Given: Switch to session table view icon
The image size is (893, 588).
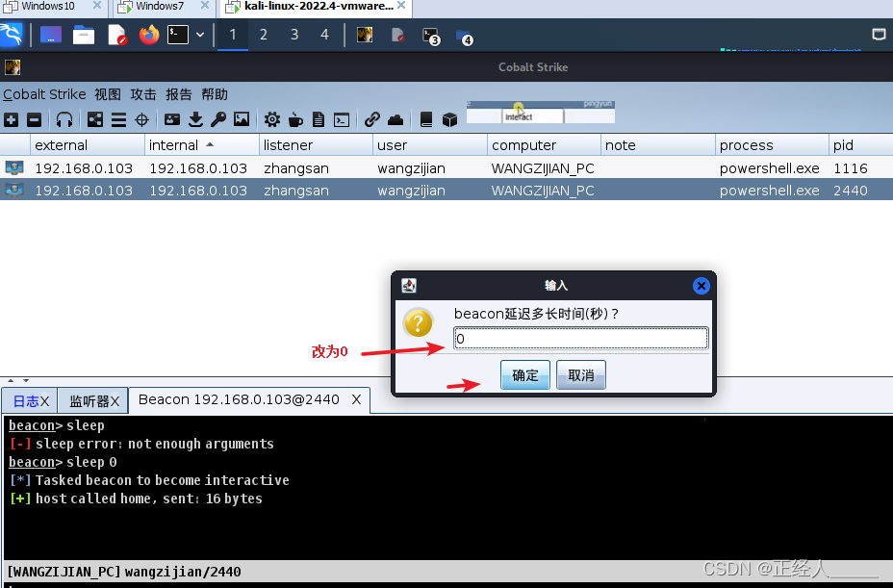Looking at the screenshot, I should (x=118, y=119).
